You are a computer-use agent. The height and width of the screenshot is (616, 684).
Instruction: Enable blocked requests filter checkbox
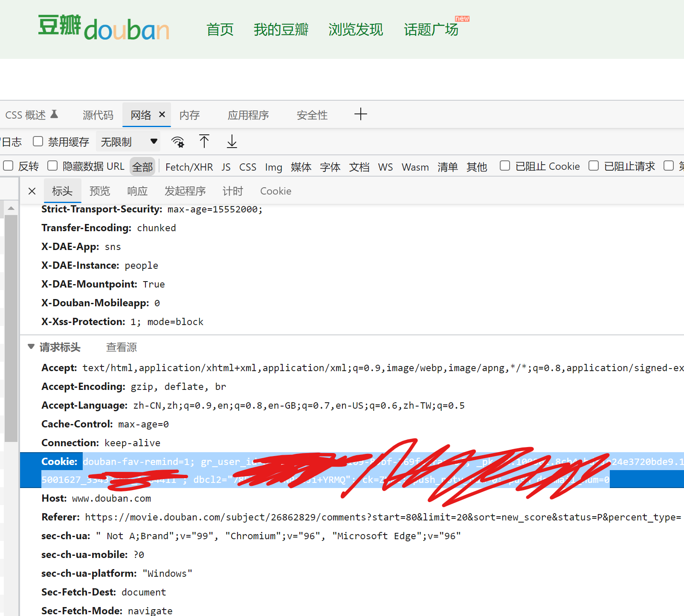[594, 166]
